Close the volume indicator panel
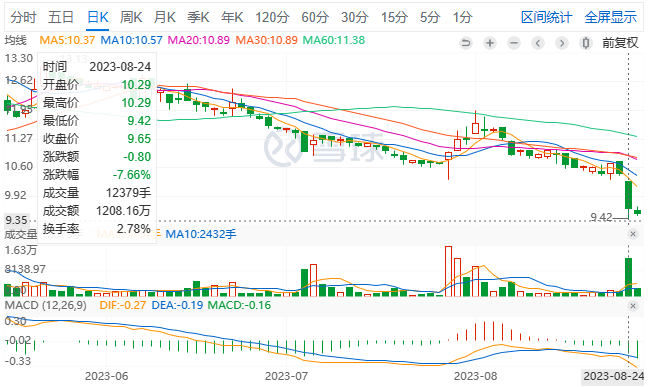Viewport: 651px width, 387px height. [x=633, y=234]
